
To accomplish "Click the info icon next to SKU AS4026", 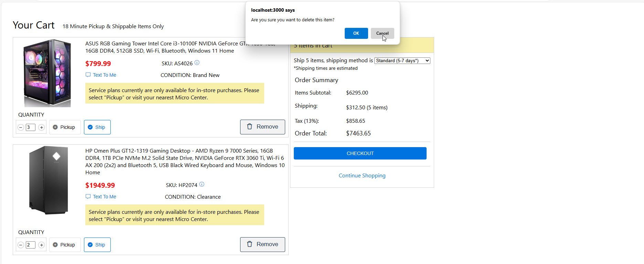I will click(x=197, y=63).
